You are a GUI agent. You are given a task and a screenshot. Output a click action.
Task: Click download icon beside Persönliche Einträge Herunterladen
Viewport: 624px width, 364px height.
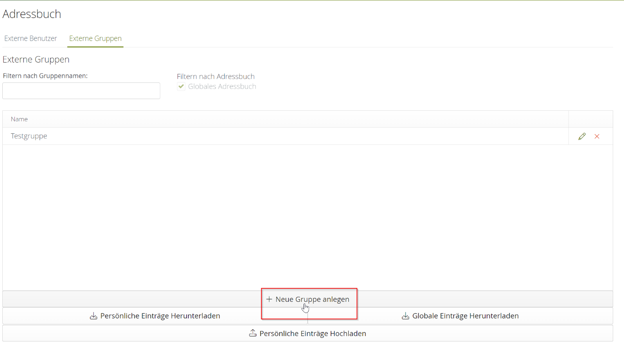(x=94, y=316)
